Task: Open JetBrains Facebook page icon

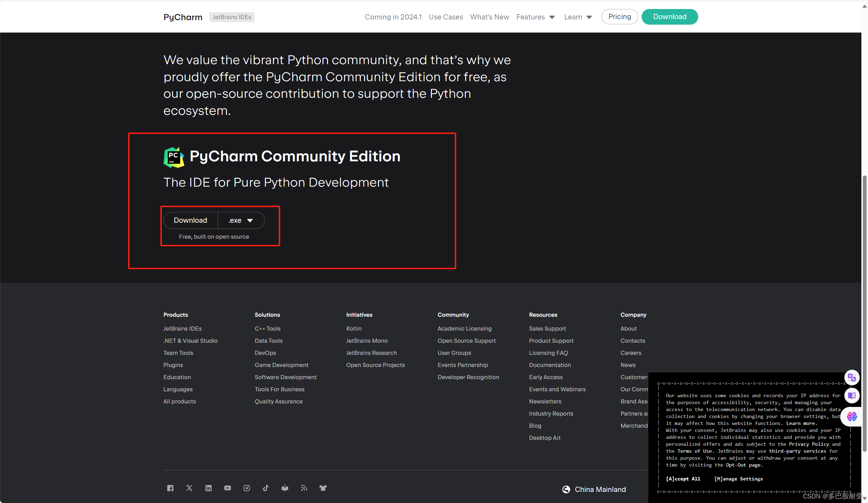Action: click(170, 488)
